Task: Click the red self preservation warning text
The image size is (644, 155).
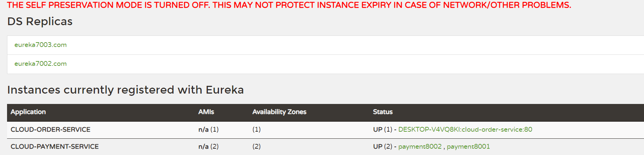Action: point(289,5)
